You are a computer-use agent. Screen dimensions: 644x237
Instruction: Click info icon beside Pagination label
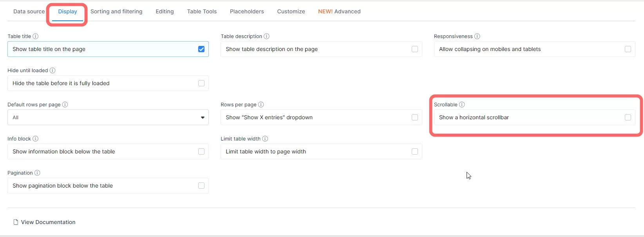37,173
